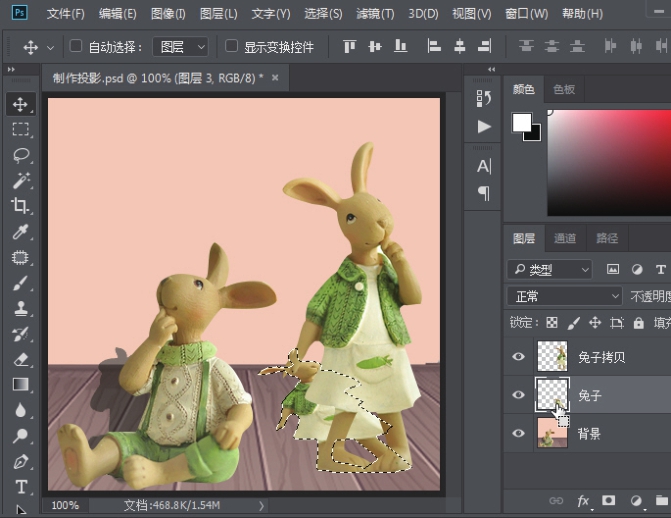Filter layers by text type icon

pos(660,269)
